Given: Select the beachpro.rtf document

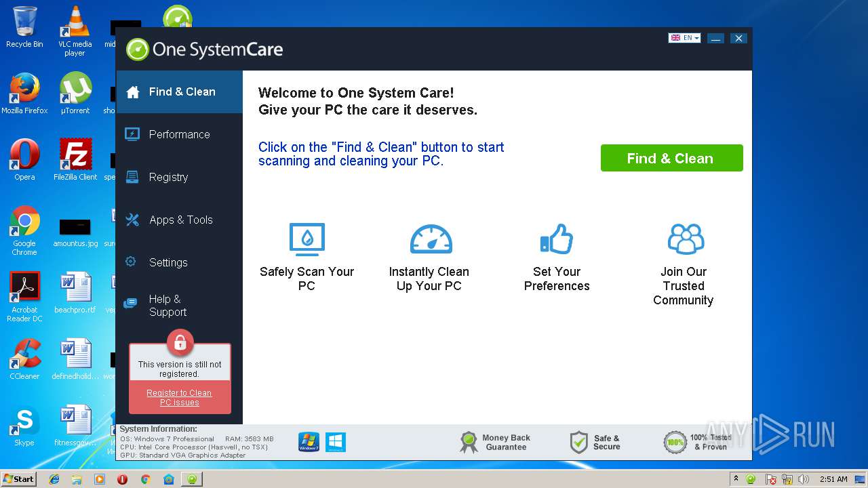Looking at the screenshot, I should [x=75, y=293].
